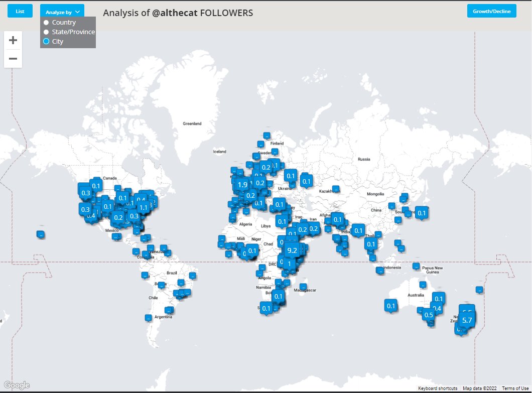Click the small marker near Papua New Guinea
Viewport: 532px width, 393px height.
pyautogui.click(x=416, y=267)
